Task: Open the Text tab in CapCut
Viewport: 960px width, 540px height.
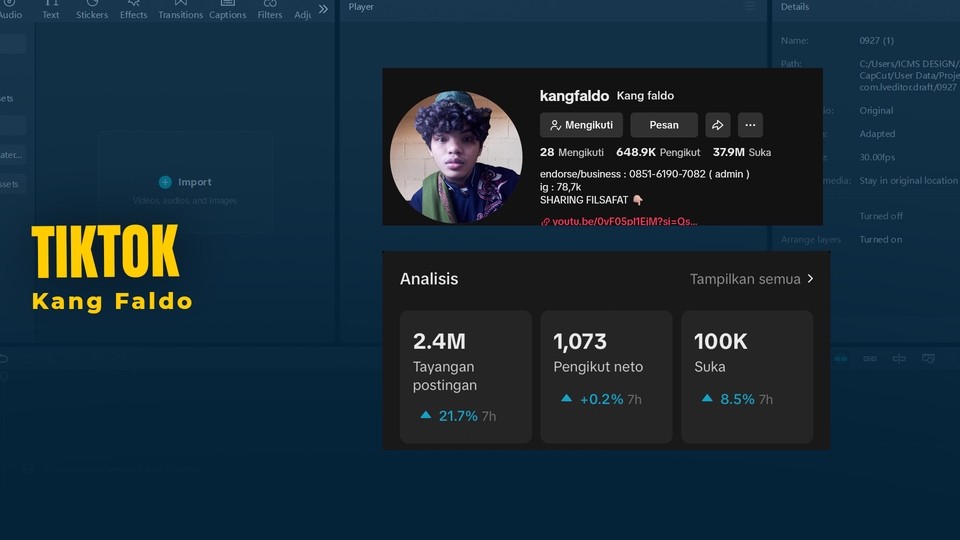Action: (x=51, y=10)
